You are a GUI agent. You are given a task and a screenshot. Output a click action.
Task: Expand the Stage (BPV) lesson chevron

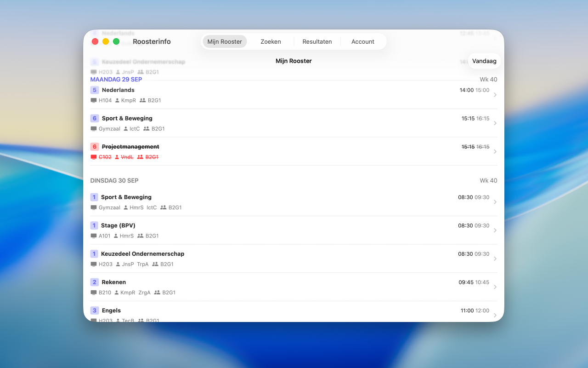click(495, 230)
